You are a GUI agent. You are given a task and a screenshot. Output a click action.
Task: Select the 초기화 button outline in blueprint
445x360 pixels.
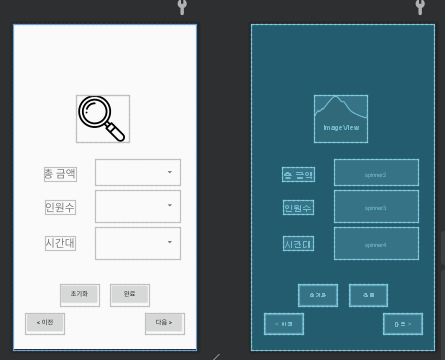coord(318,295)
